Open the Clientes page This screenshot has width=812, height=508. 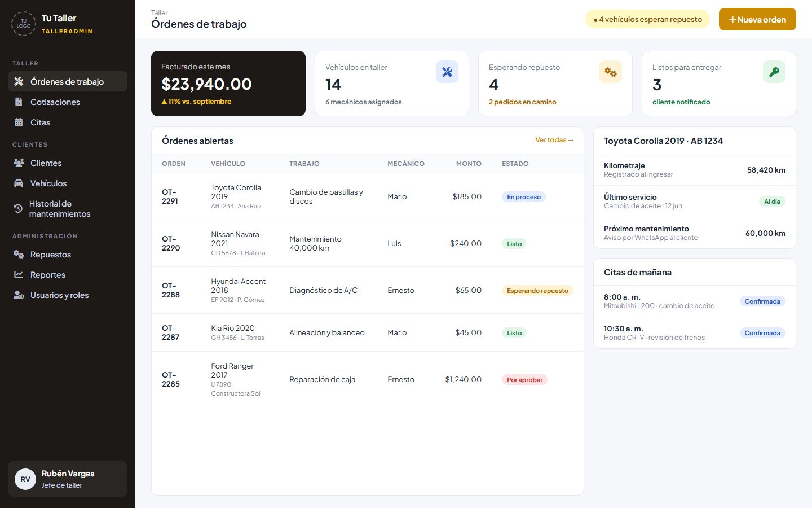[x=68, y=163]
